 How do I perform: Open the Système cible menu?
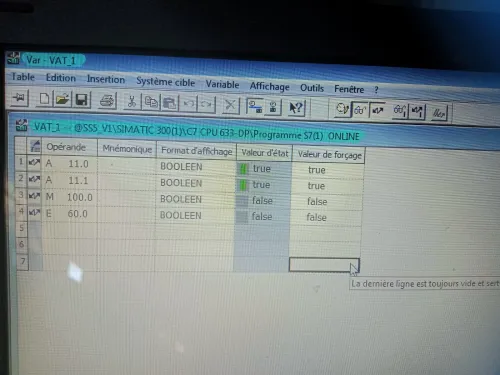pos(165,81)
